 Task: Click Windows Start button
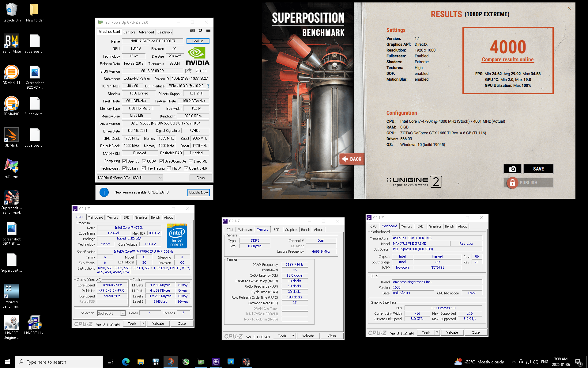pyautogui.click(x=7, y=362)
